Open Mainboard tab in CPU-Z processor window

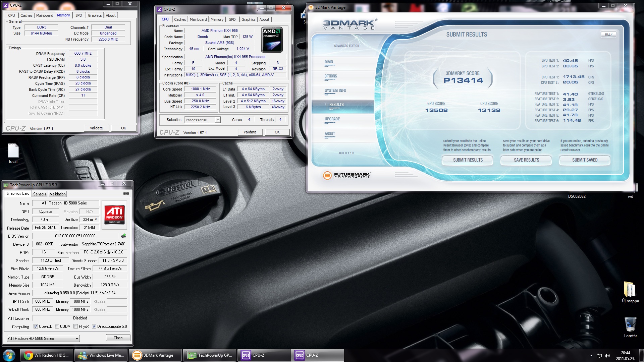coord(198,19)
